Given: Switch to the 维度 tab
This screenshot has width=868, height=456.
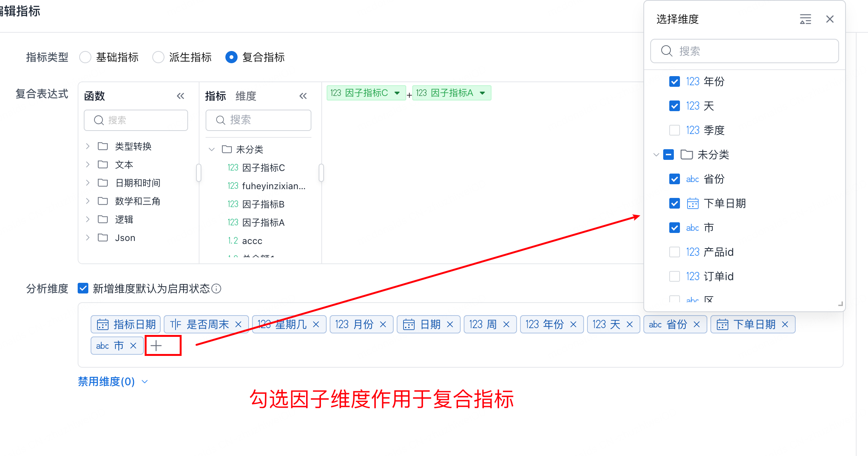Looking at the screenshot, I should pyautogui.click(x=246, y=96).
